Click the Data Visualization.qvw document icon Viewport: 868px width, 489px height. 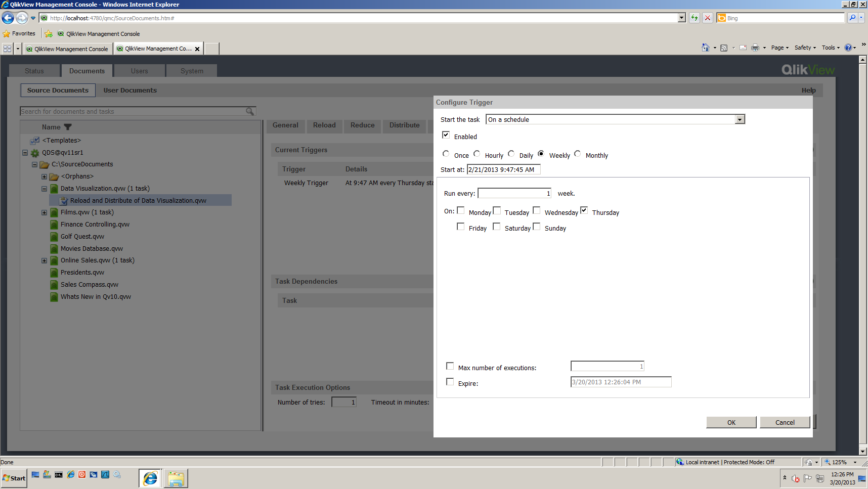click(54, 188)
